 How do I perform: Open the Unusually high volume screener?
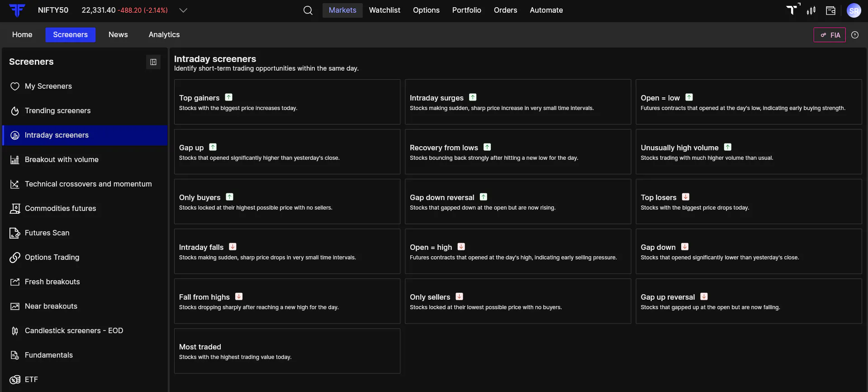[x=748, y=152]
